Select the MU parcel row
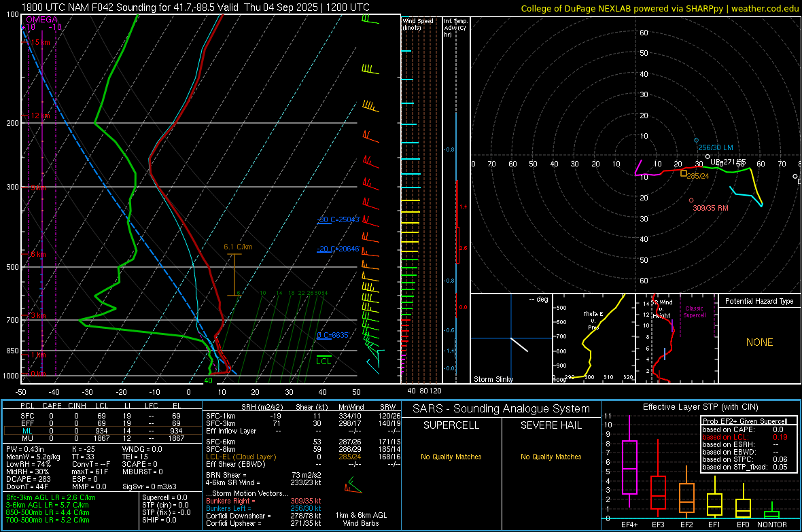This screenshot has height=532, width=802. 101,438
